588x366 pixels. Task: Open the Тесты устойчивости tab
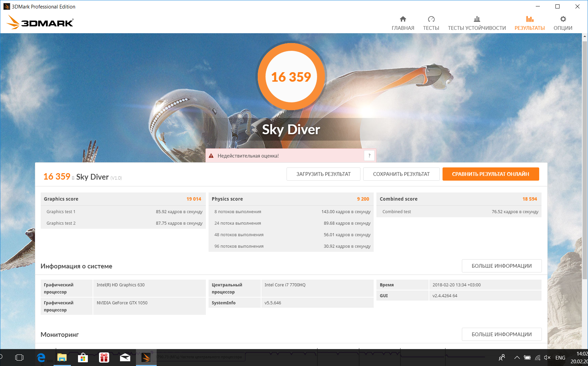[x=477, y=23]
